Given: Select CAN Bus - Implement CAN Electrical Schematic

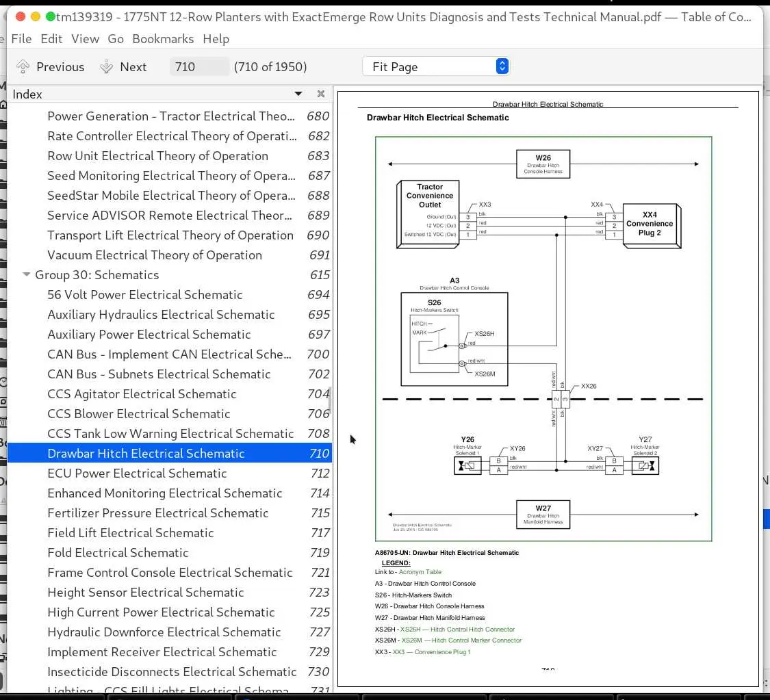Looking at the screenshot, I should click(x=170, y=354).
